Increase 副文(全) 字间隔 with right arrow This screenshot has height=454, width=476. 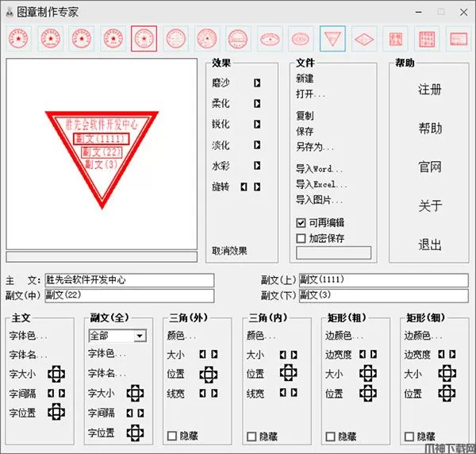pos(140,413)
